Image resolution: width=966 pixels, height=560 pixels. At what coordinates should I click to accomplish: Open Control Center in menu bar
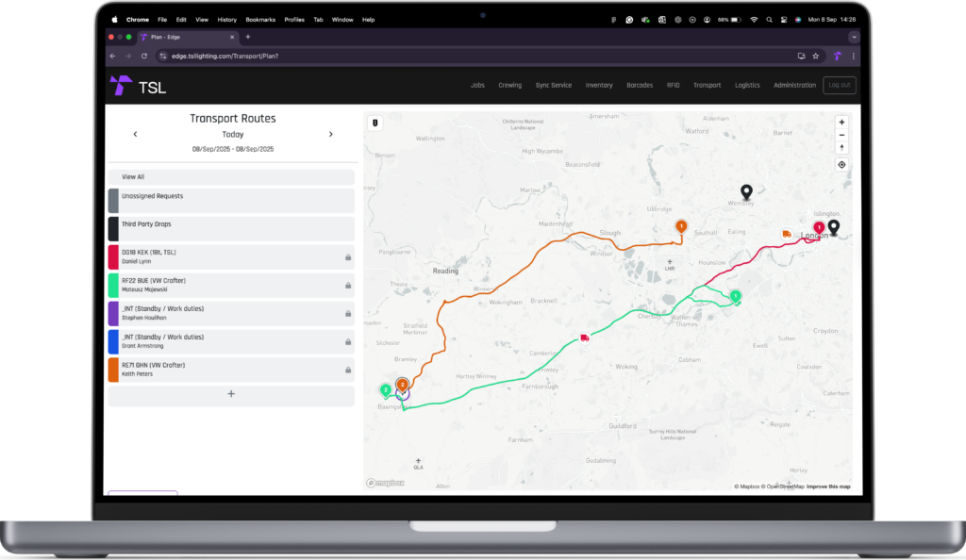[x=784, y=20]
